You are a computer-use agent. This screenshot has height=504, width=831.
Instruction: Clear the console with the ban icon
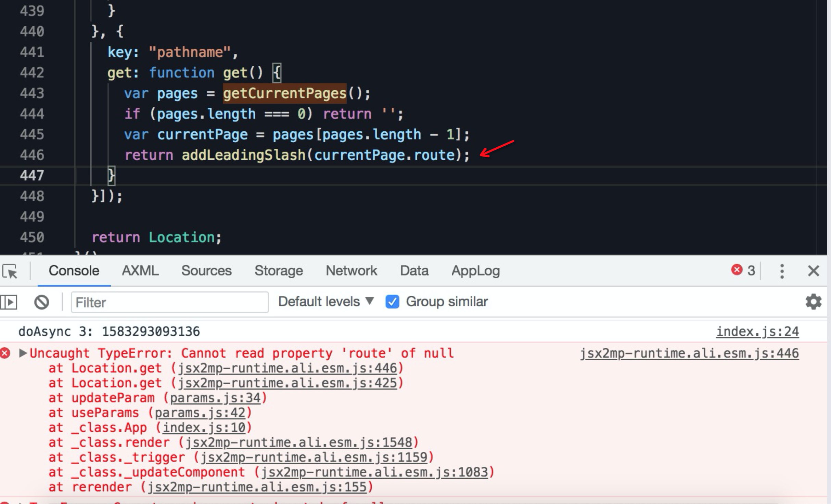pyautogui.click(x=42, y=302)
